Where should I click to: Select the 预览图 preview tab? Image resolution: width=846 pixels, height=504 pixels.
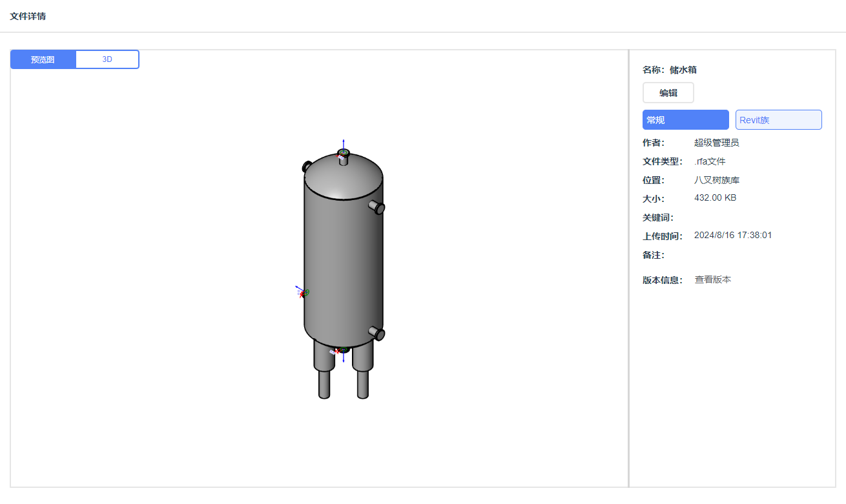(x=43, y=59)
